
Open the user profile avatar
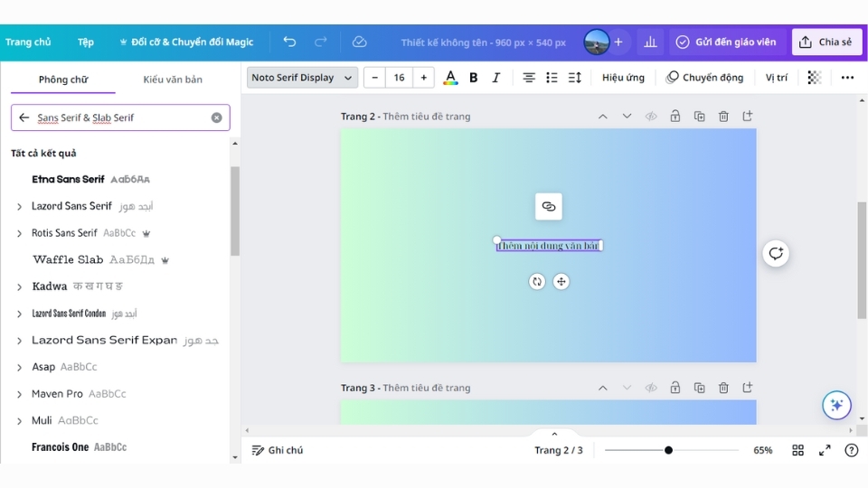[596, 42]
